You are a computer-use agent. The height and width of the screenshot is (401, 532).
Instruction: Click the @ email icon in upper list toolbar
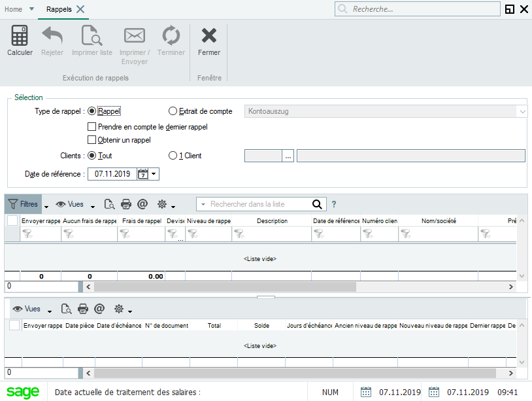pos(142,204)
